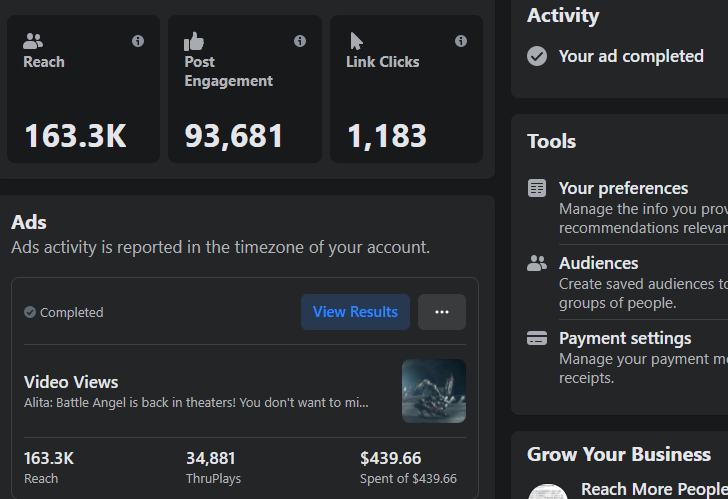Click the Link Clicks info icon
The image size is (728, 499).
tap(461, 41)
